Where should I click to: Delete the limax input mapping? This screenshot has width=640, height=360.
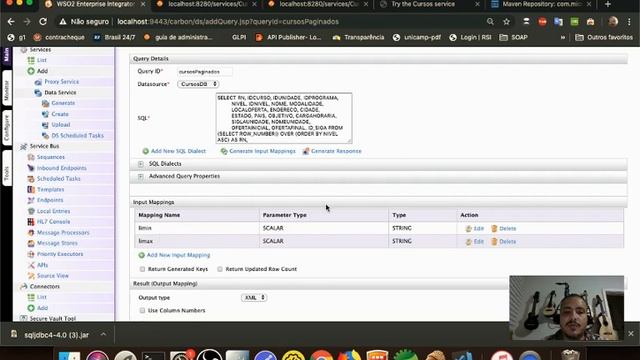tap(504, 242)
